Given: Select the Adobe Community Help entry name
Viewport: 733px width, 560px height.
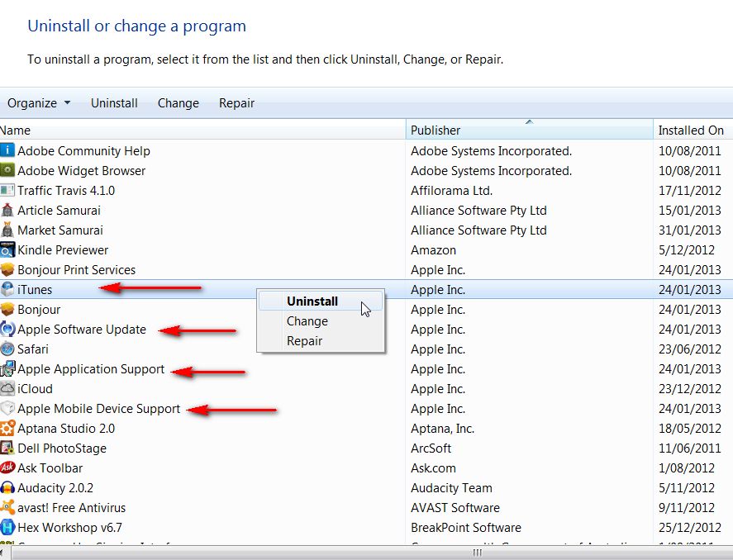Looking at the screenshot, I should tap(83, 151).
